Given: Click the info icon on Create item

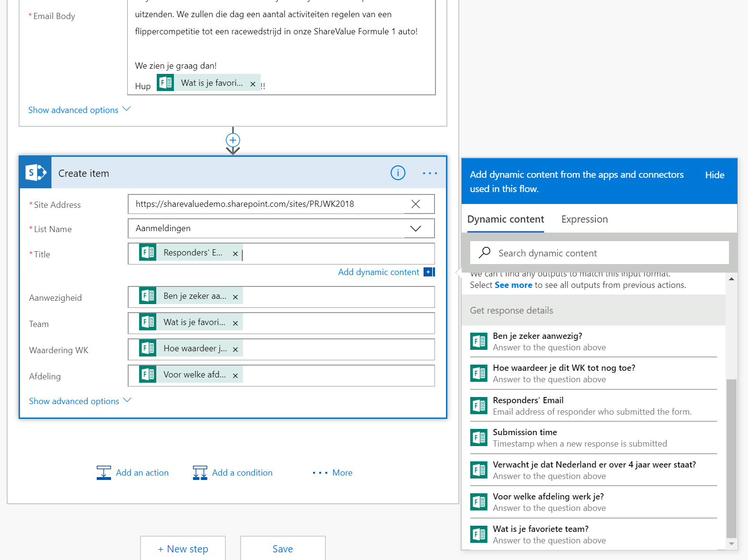Looking at the screenshot, I should coord(398,173).
